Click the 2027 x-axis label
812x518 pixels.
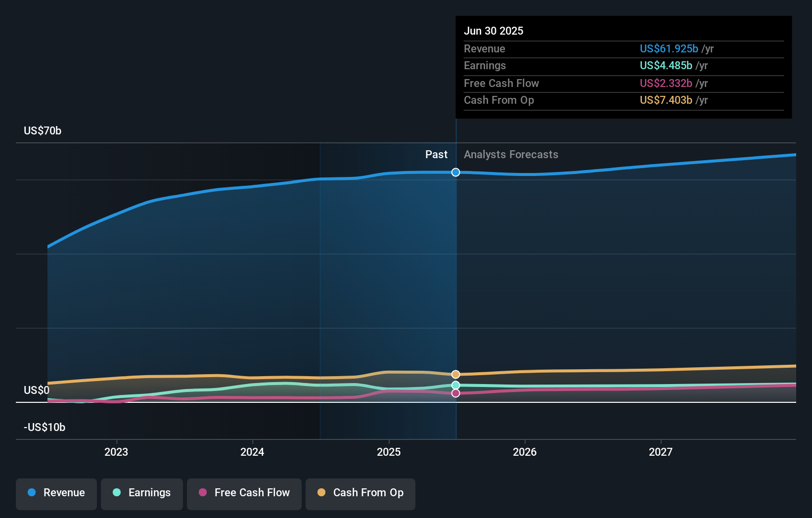coord(661,452)
